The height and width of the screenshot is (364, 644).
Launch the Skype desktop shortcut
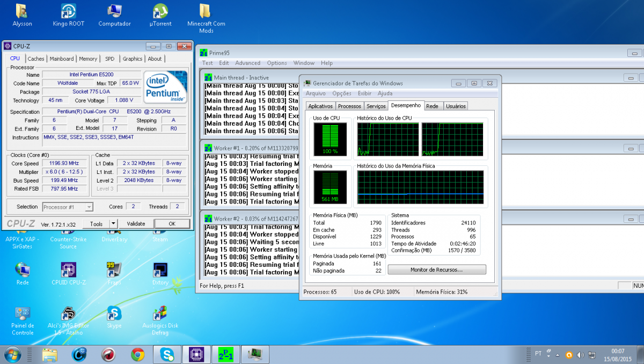click(x=114, y=317)
